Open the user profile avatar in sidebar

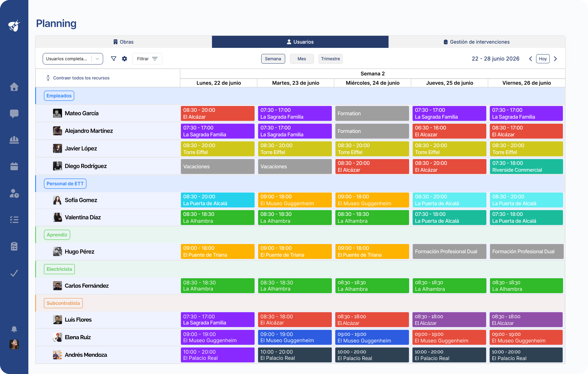(x=14, y=344)
